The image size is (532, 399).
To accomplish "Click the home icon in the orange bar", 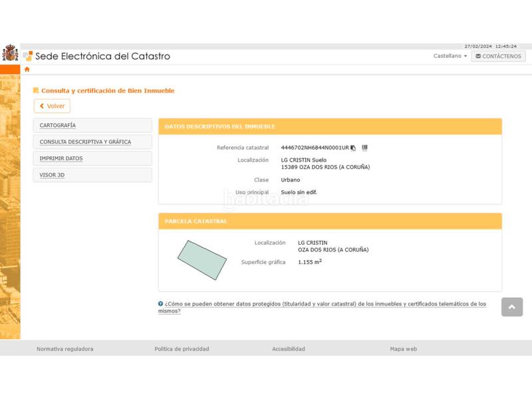I will click(27, 69).
